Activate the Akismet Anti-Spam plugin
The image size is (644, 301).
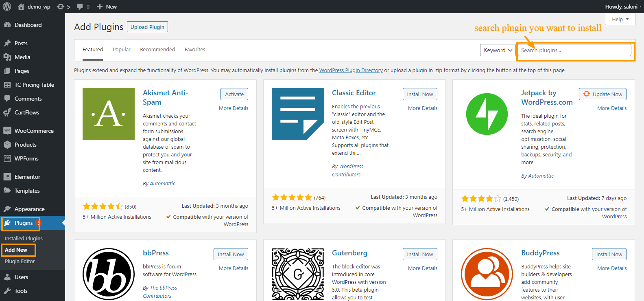coord(234,94)
